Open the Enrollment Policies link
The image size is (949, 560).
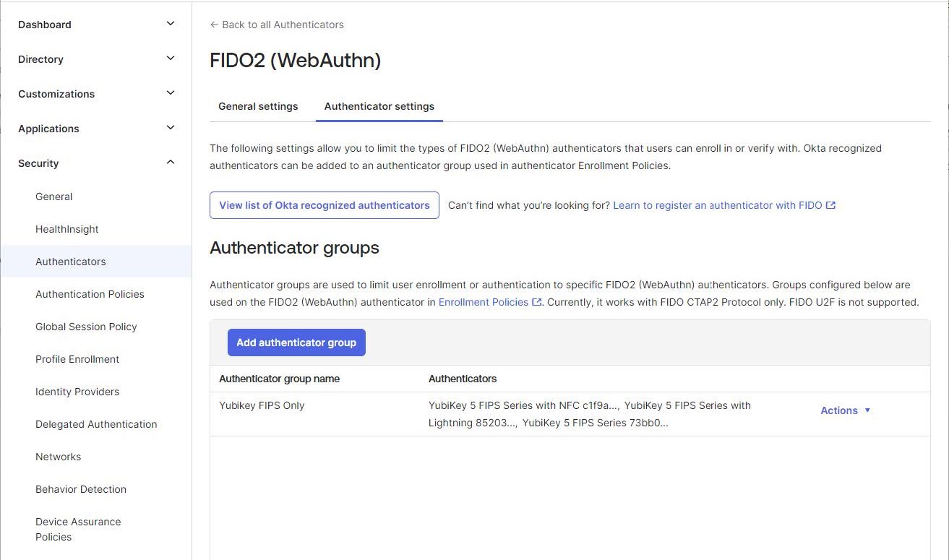(489, 302)
